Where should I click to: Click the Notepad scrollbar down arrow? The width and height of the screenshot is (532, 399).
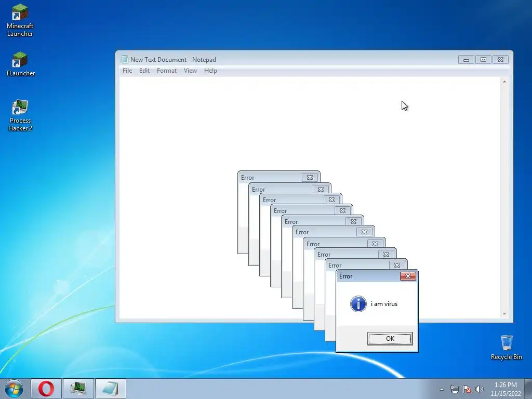504,314
